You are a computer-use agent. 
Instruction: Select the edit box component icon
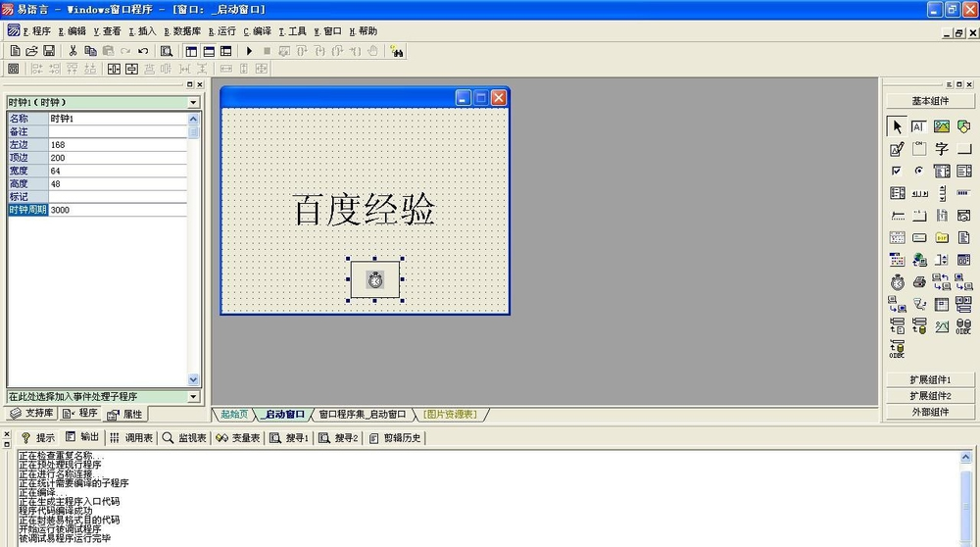click(x=919, y=126)
